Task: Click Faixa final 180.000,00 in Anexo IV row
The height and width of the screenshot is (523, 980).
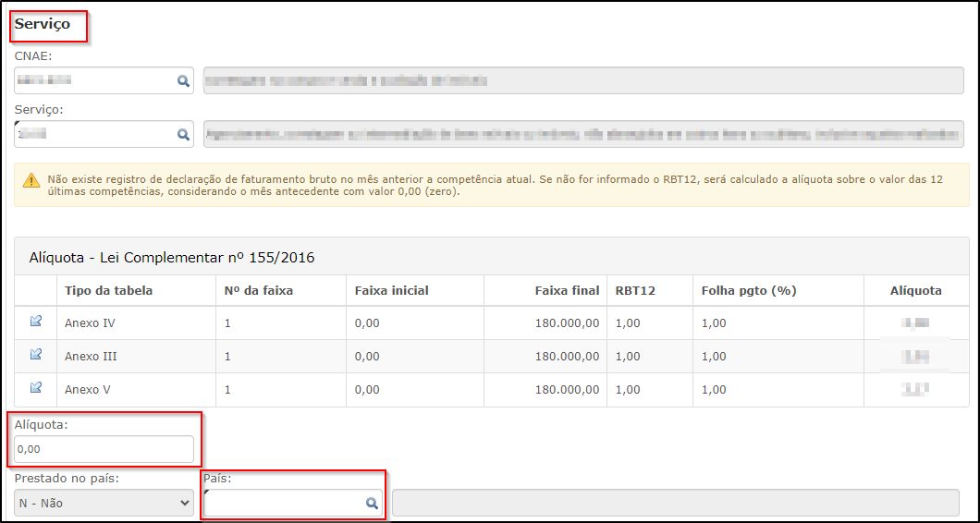Action: pos(568,323)
